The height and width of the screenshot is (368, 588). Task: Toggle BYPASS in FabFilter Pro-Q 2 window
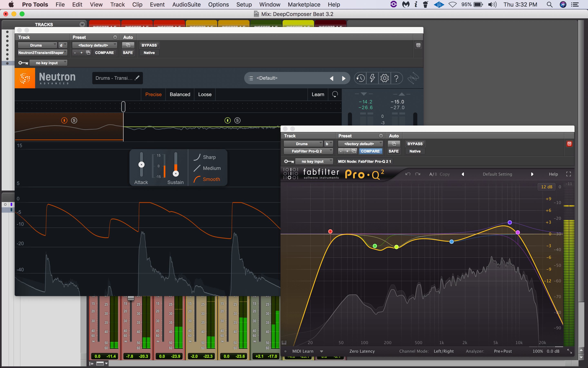[415, 144]
